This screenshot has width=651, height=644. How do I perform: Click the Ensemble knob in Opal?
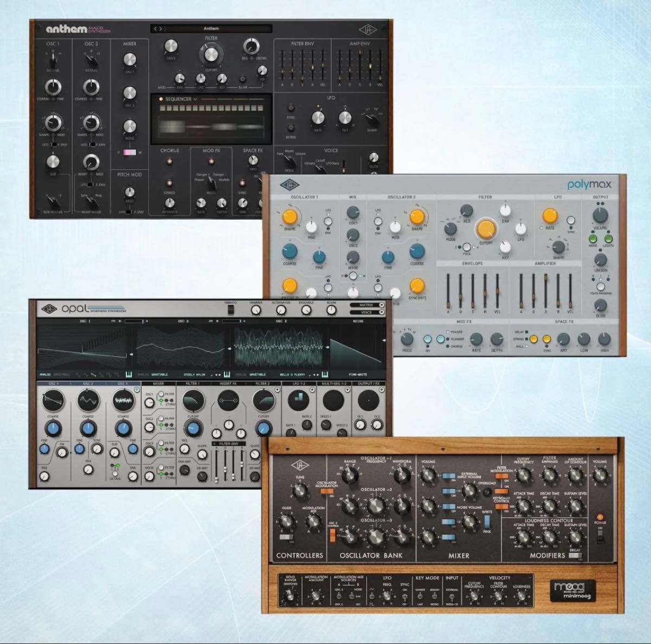pos(307,310)
